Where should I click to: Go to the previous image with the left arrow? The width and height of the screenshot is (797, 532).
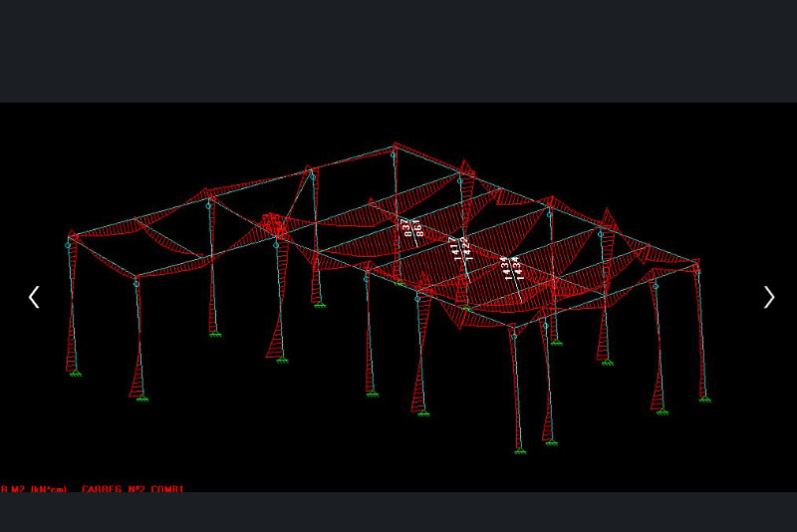point(34,297)
